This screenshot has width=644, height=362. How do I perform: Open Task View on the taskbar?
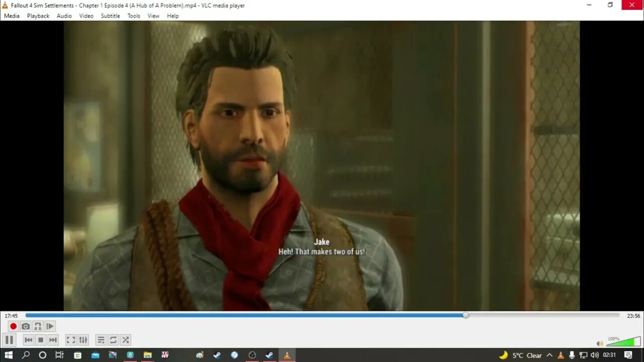tap(59, 355)
